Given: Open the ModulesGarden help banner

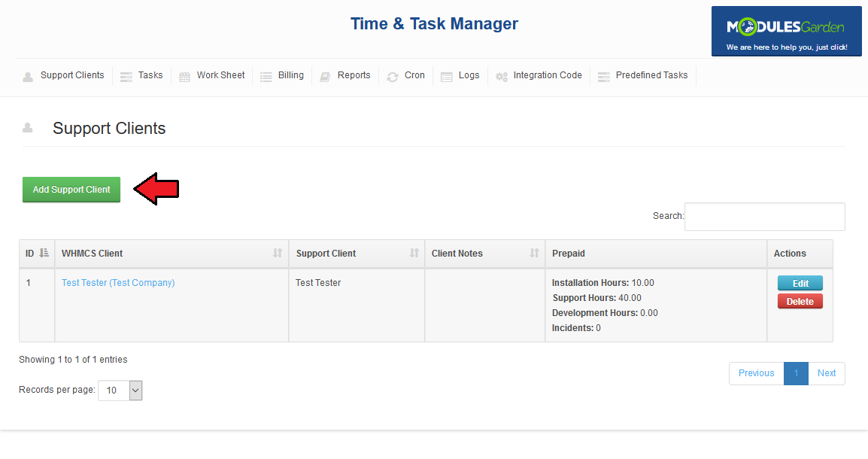Looking at the screenshot, I should click(786, 31).
